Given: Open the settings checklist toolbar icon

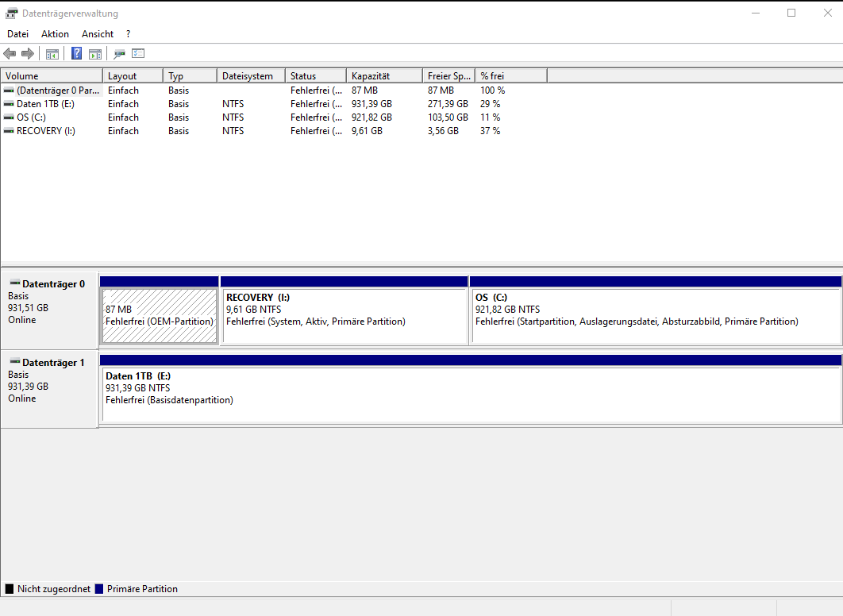Looking at the screenshot, I should click(x=138, y=53).
